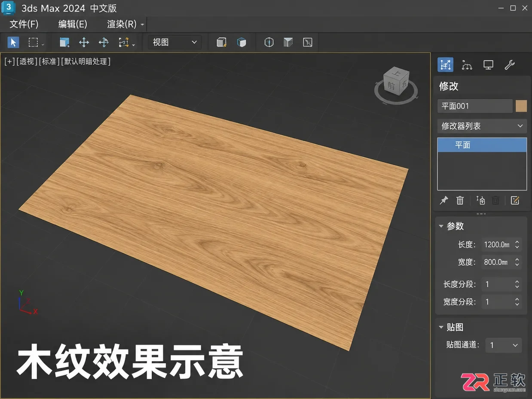Select the 平面 entry in modifier stack
This screenshot has width=532, height=399.
click(482, 145)
